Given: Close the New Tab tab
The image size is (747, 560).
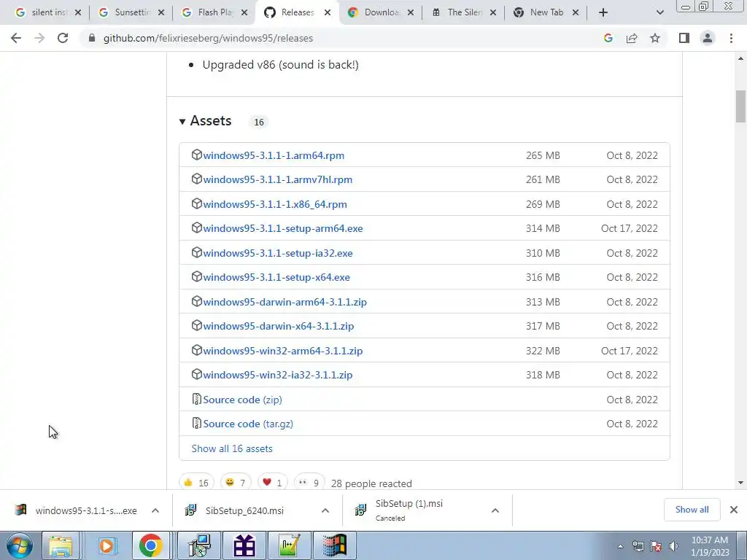Looking at the screenshot, I should tap(576, 12).
